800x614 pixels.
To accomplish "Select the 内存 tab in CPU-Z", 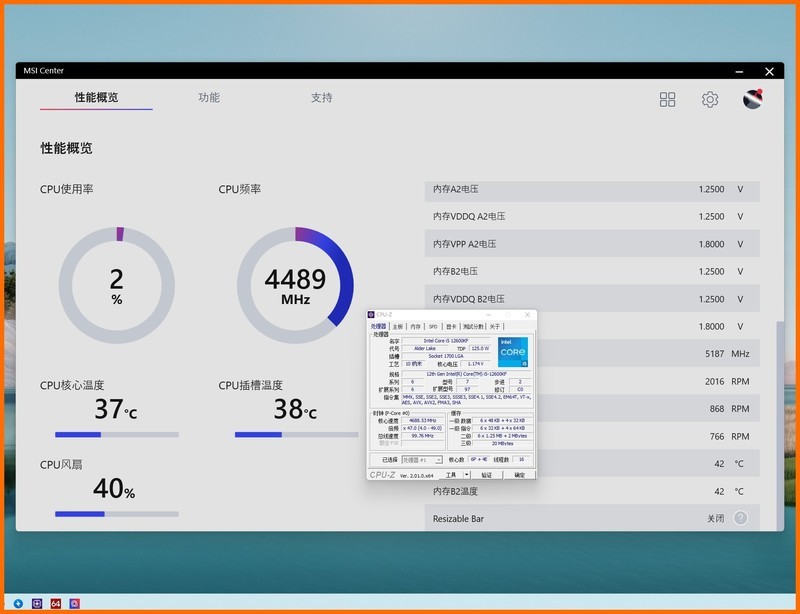I will tap(415, 326).
